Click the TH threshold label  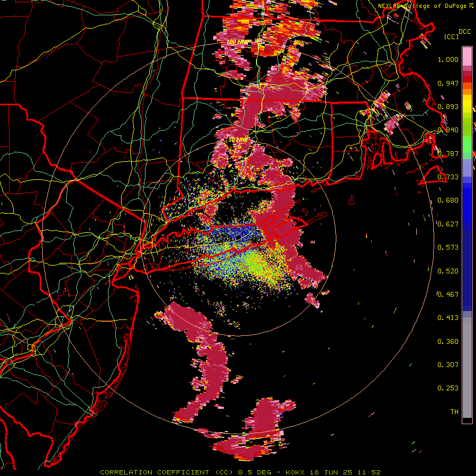pos(454,412)
